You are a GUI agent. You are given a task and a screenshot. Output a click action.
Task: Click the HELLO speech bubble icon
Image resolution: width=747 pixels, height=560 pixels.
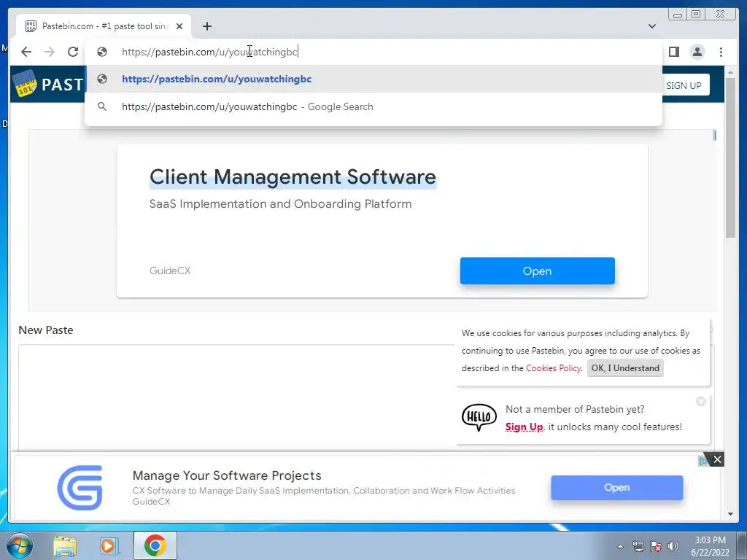coord(479,418)
